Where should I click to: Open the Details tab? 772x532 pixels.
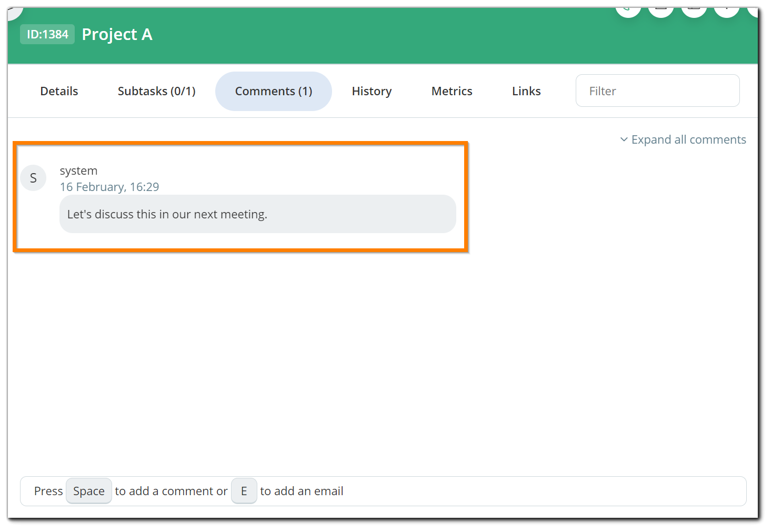point(59,91)
